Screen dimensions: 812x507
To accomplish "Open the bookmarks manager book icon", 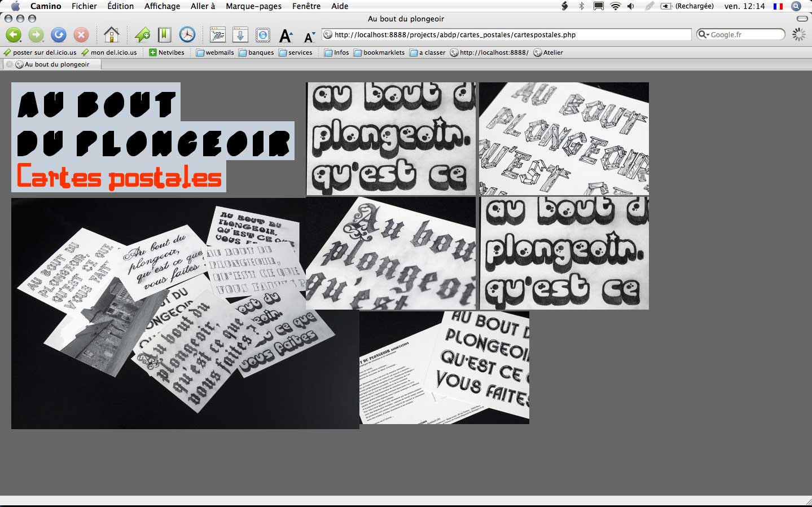I will tap(164, 35).
